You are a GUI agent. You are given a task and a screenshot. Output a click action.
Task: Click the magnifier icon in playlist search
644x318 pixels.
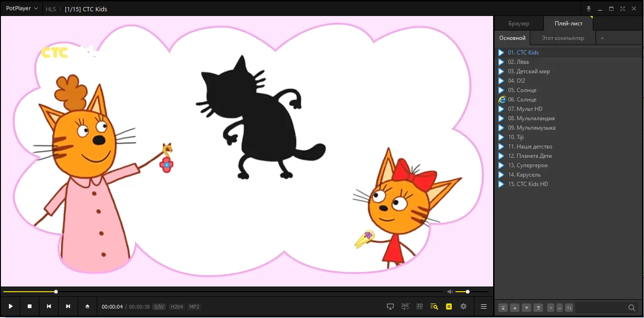click(632, 308)
